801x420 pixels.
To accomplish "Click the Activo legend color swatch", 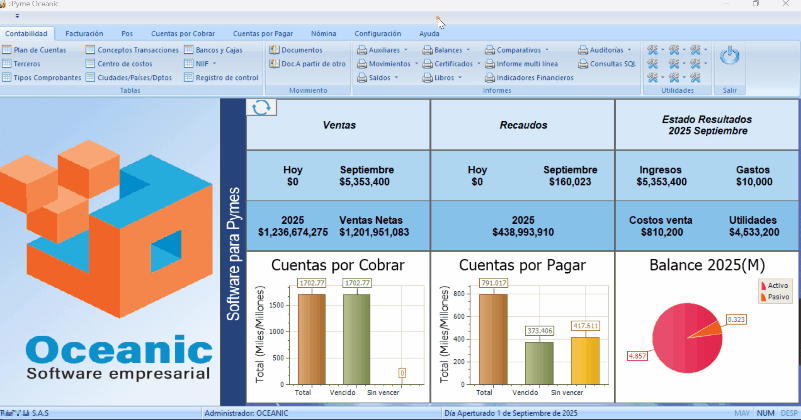I will coord(764,286).
